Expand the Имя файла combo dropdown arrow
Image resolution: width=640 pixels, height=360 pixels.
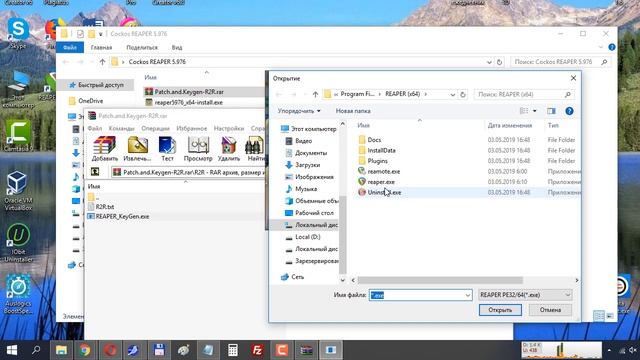468,295
